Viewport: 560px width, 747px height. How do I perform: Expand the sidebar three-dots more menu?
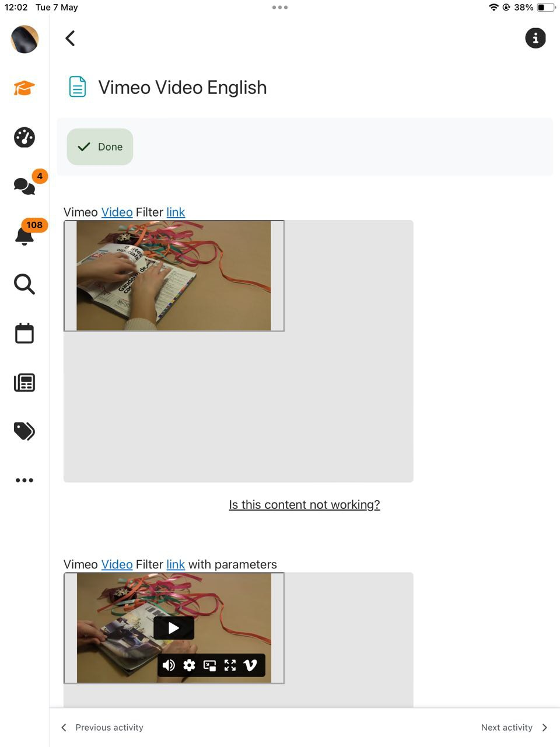pyautogui.click(x=24, y=480)
